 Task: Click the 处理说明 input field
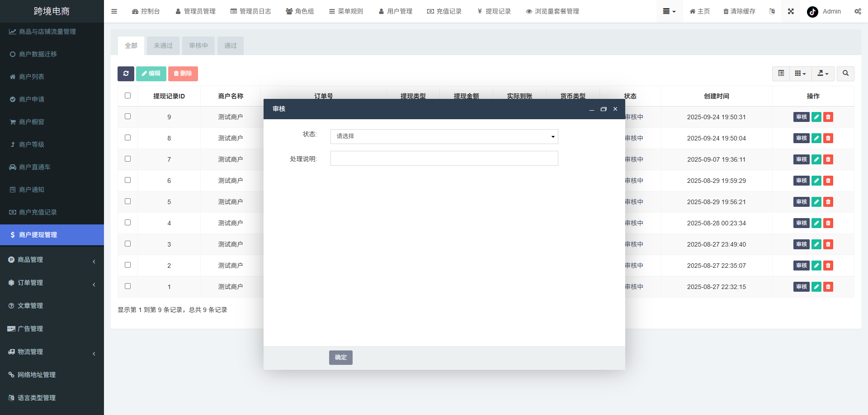click(444, 158)
